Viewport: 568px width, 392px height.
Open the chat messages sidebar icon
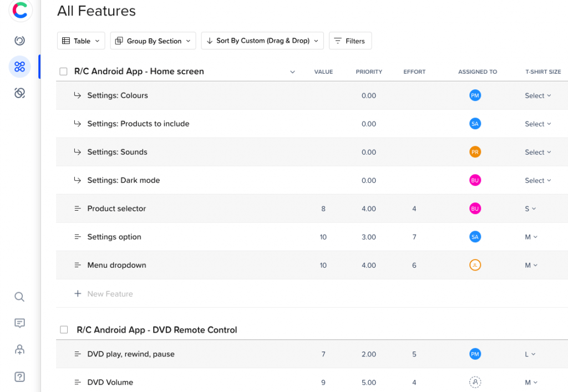pos(19,323)
